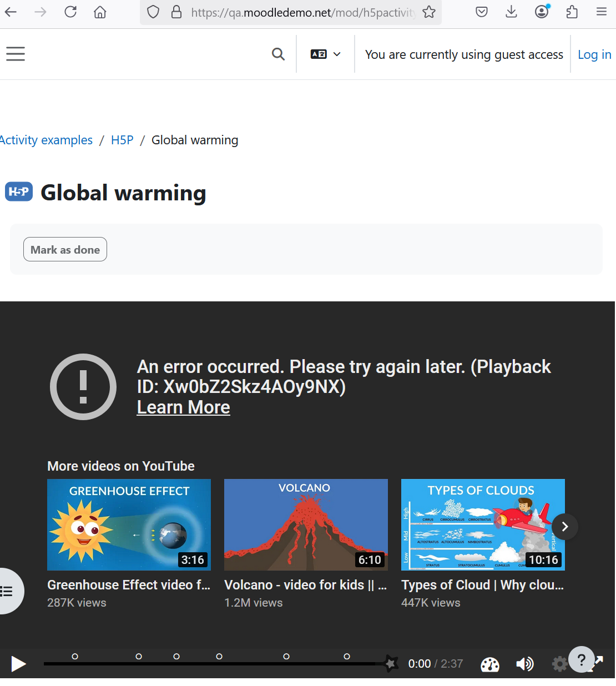The width and height of the screenshot is (616, 686).
Task: Click the '1.2M views' text
Action: tap(254, 603)
